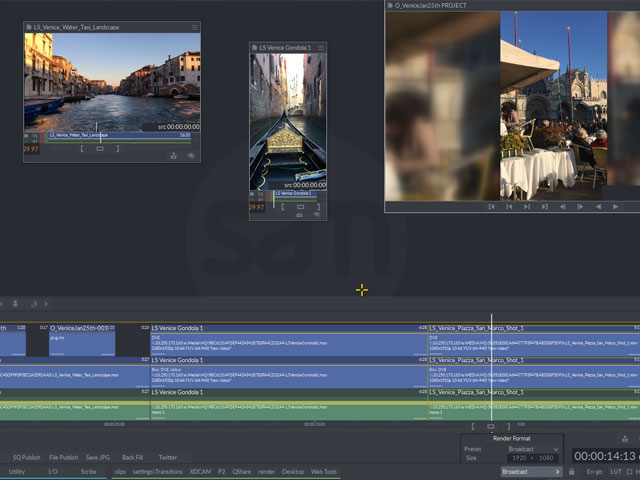The image size is (640, 480).
Task: Select settings\Transitions tab
Action: (x=158, y=471)
